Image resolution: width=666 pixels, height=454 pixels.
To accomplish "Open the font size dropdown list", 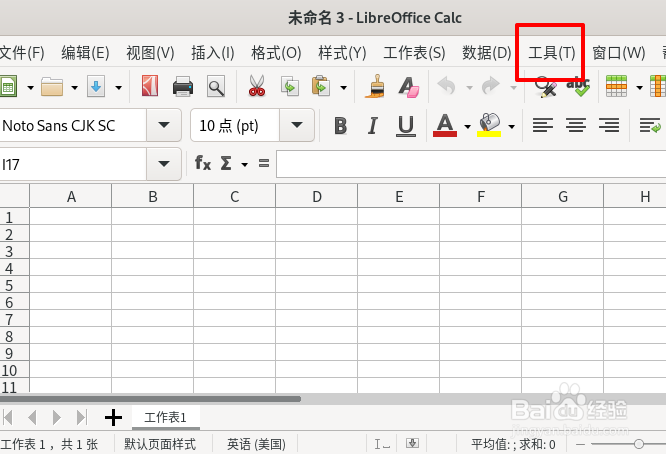I will point(297,125).
